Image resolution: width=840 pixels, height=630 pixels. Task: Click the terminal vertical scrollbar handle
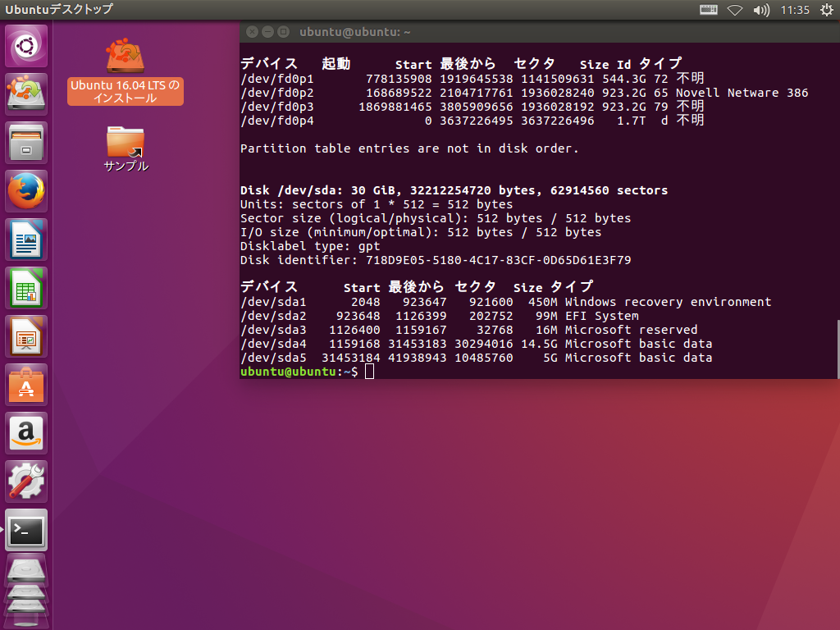point(838,348)
